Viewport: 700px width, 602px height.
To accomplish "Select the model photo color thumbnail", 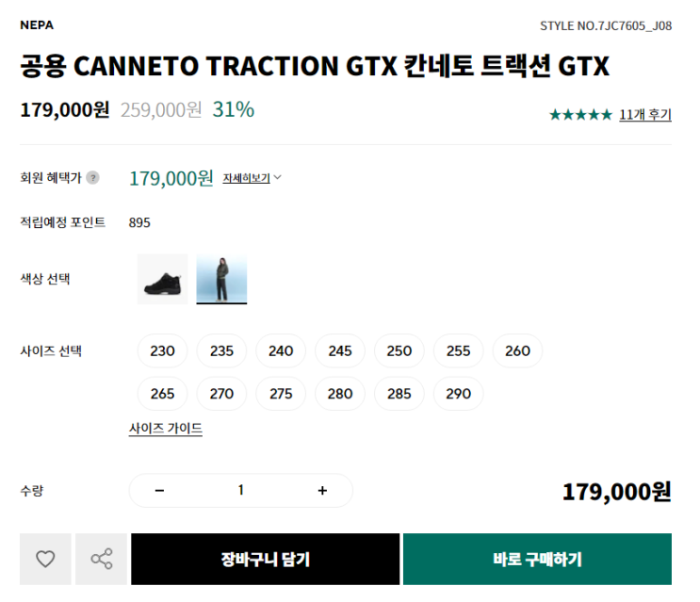I will (221, 279).
